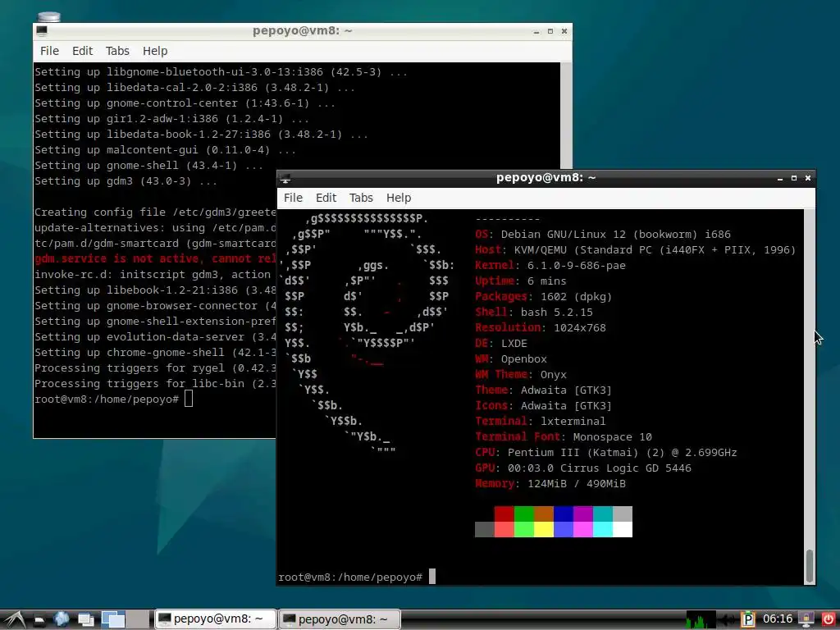Click the 'WM: Openbox' line
840x630 pixels.
click(x=511, y=359)
